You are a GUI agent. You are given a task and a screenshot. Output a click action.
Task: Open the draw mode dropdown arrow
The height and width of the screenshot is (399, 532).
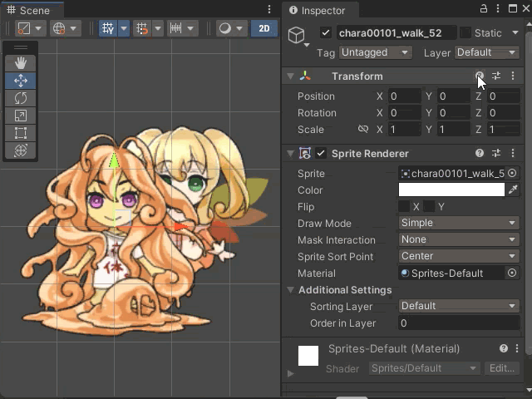(240, 28)
